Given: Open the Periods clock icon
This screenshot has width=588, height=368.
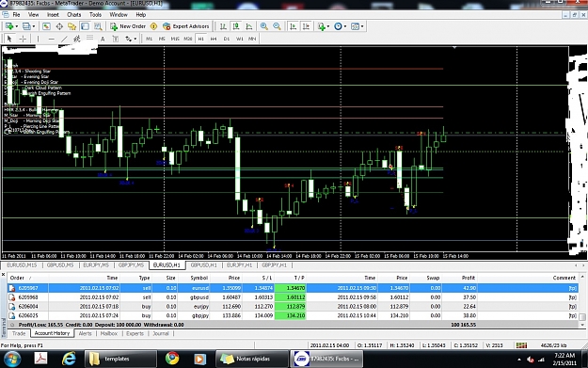Looking at the screenshot, I should tap(339, 26).
